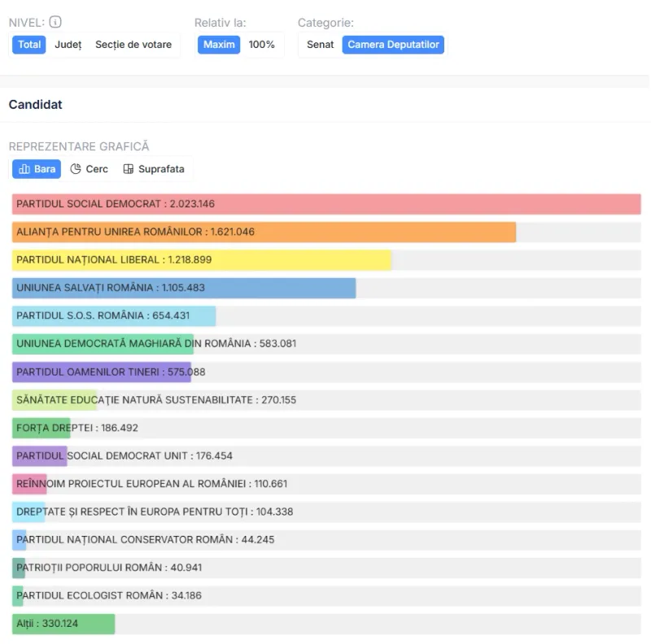
Task: Set relative to 100%
Action: [261, 45]
